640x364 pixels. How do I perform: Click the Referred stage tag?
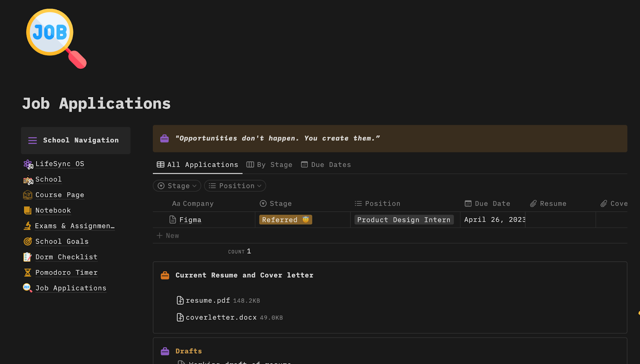click(286, 220)
